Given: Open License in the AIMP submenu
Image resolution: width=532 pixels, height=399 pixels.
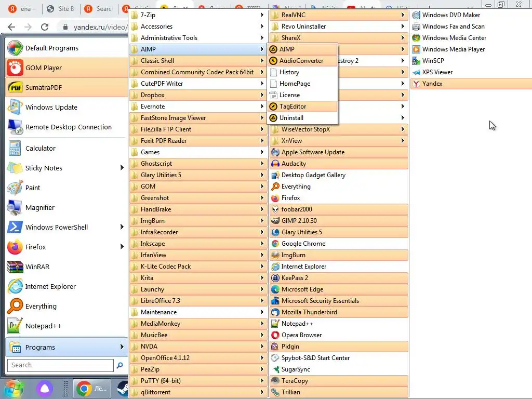Looking at the screenshot, I should pyautogui.click(x=303, y=95).
